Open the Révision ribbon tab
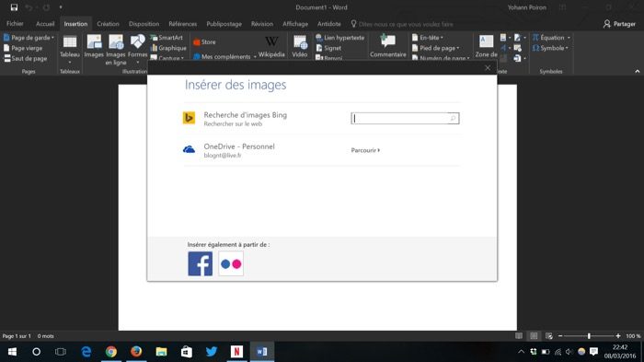Screen dimensions: 644x362 tap(262, 24)
